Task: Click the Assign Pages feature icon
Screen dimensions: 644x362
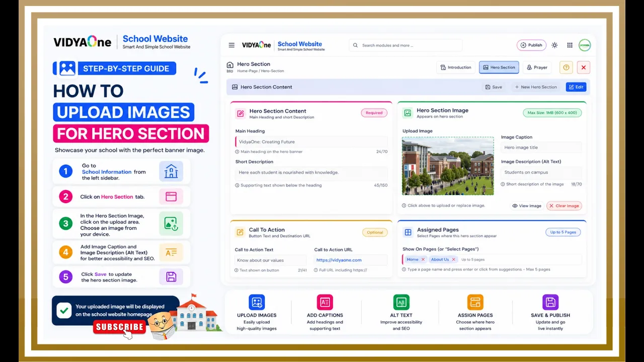Action: tap(475, 302)
